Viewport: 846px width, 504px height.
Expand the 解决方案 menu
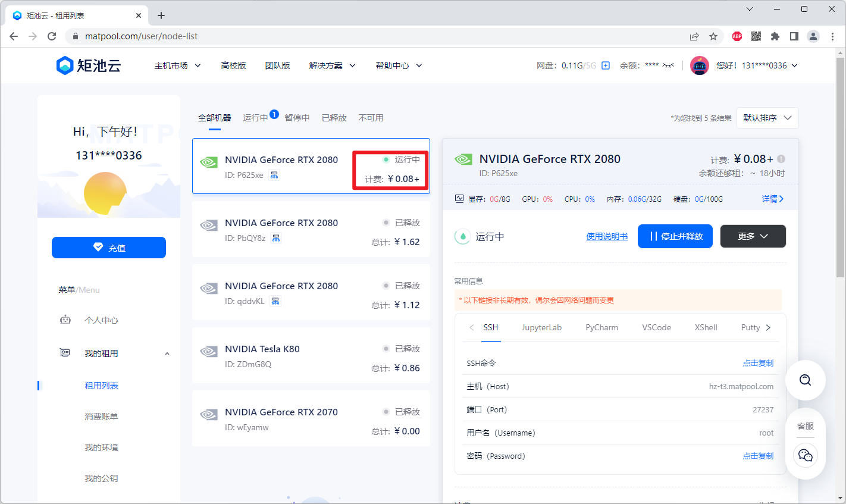pos(332,65)
